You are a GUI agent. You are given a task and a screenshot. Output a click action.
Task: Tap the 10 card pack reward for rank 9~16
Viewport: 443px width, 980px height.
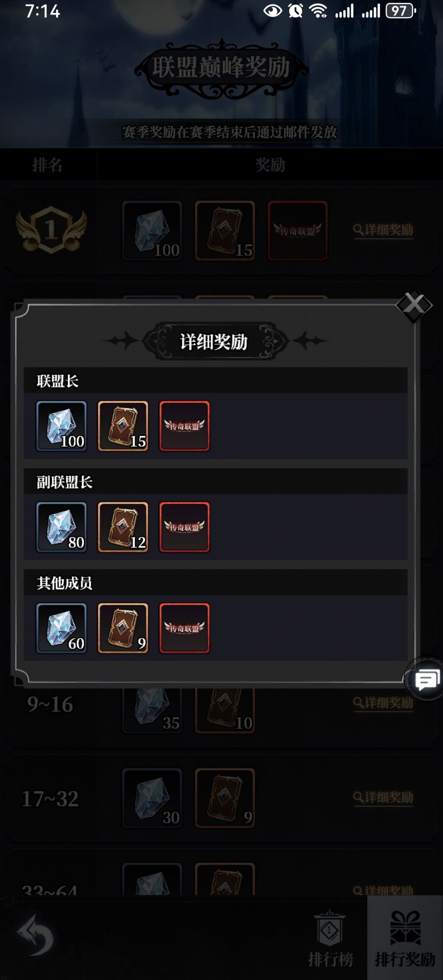point(225,710)
